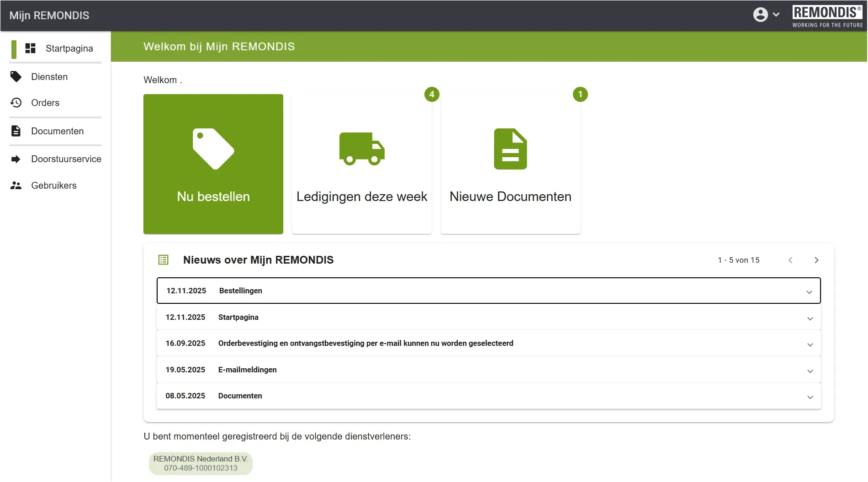Screen dimensions: 868x482
Task: Click the Startpagina dashboard icon in sidebar
Action: coord(30,48)
